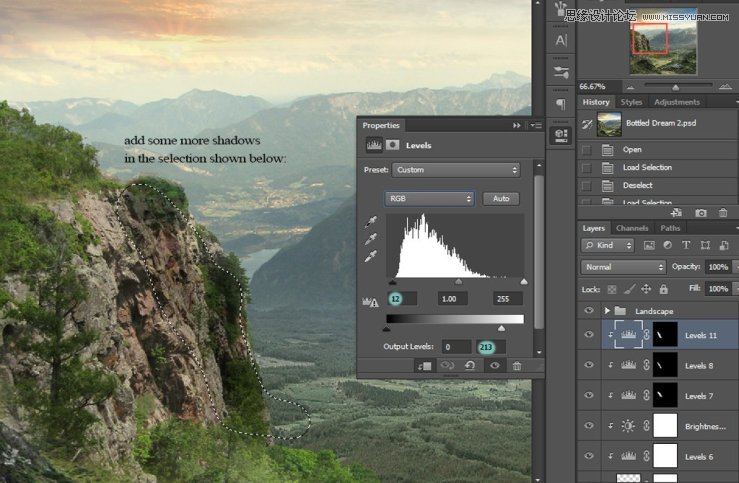Switch to the Channels tab
The image size is (739, 483).
631,228
